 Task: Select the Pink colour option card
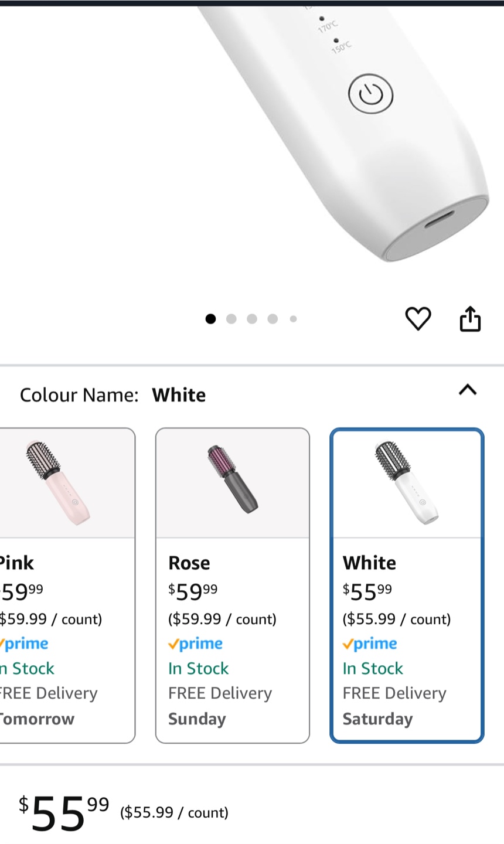point(64,586)
